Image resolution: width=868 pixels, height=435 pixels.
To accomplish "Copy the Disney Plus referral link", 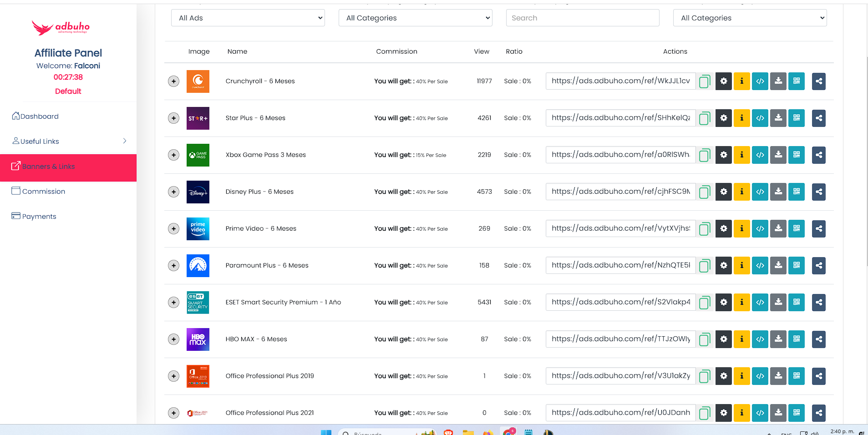I will (705, 192).
